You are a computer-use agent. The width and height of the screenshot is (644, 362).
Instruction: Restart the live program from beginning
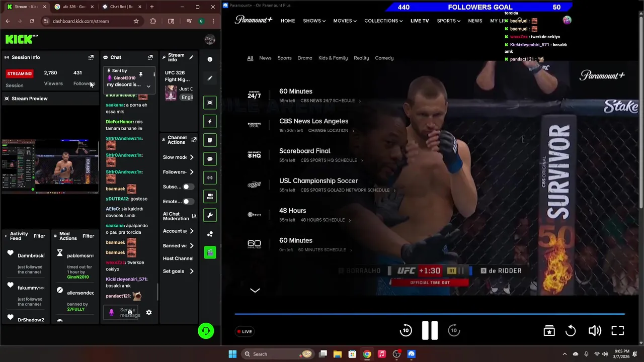[x=571, y=330]
